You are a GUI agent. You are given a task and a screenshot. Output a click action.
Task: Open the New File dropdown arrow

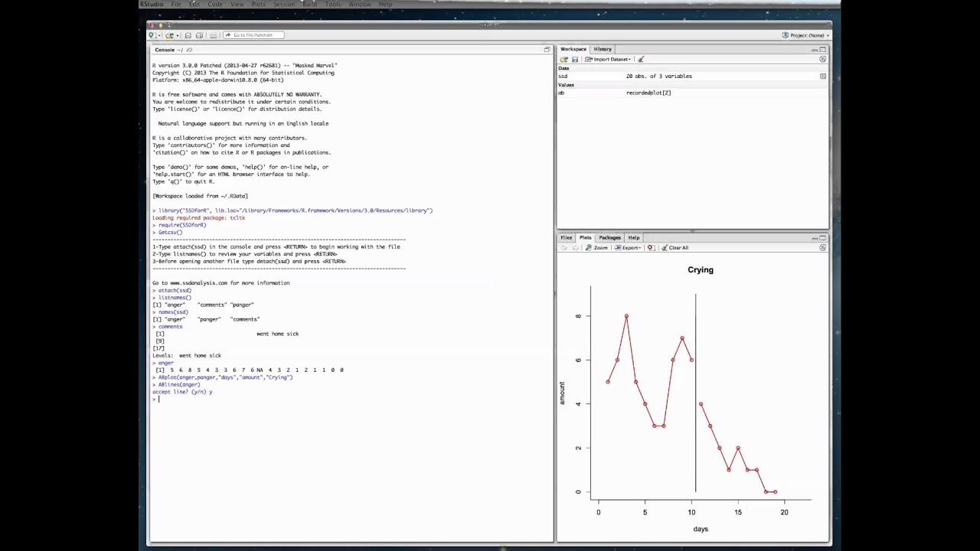click(159, 35)
